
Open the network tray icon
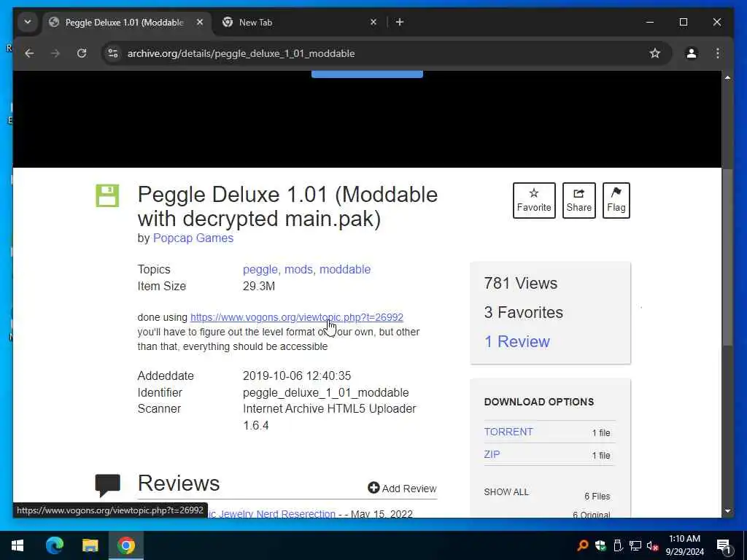tap(635, 545)
